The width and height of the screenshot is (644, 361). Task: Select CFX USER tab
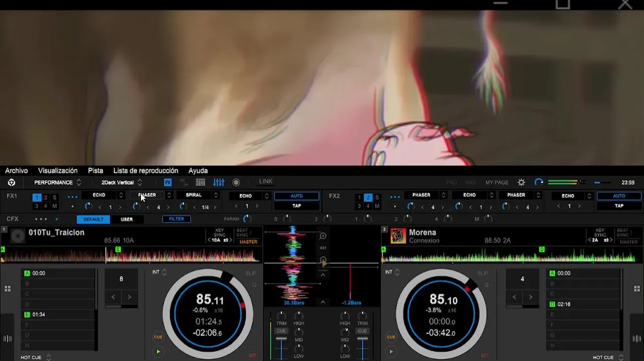pos(127,220)
